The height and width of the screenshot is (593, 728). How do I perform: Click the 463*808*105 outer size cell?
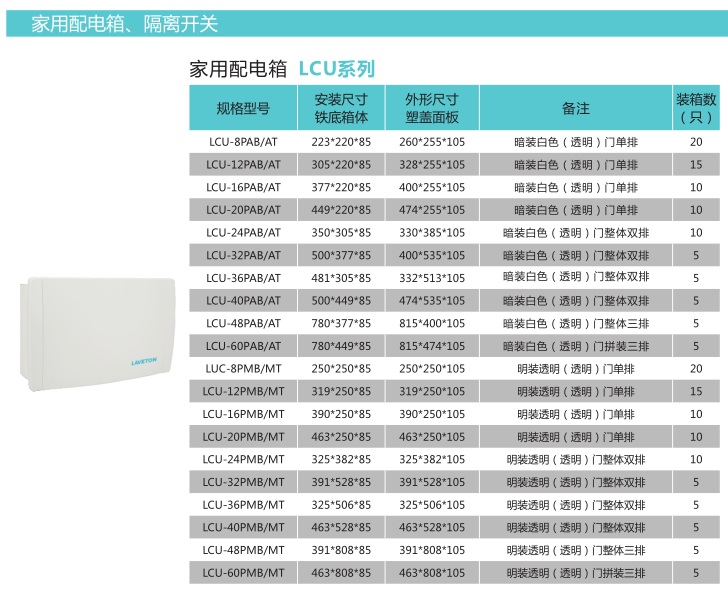432,573
